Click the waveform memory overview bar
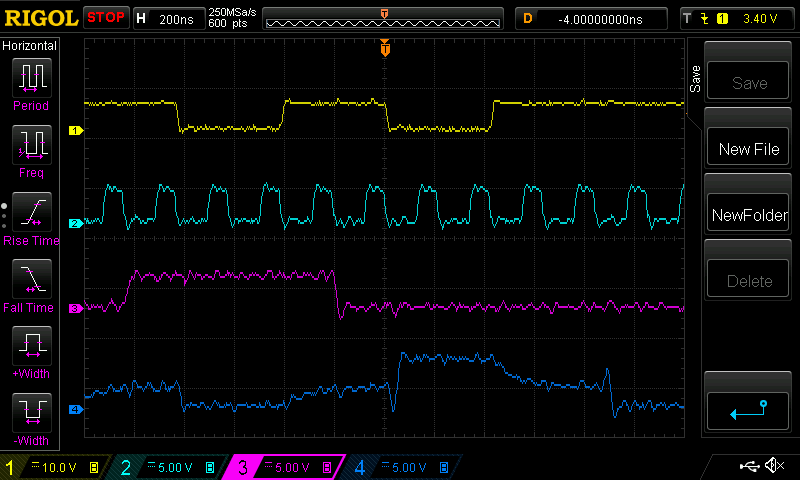The height and width of the screenshot is (480, 800). (x=383, y=20)
